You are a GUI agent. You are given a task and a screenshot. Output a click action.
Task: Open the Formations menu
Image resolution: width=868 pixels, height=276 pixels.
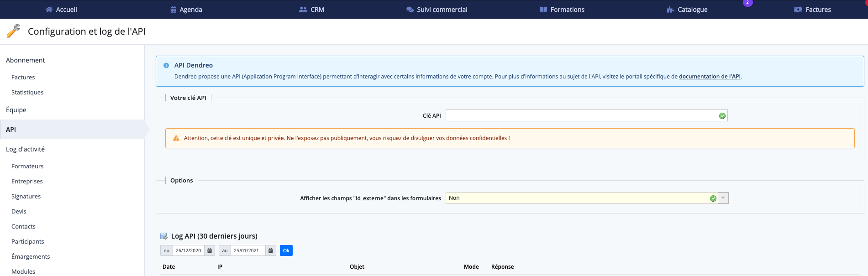pyautogui.click(x=562, y=10)
